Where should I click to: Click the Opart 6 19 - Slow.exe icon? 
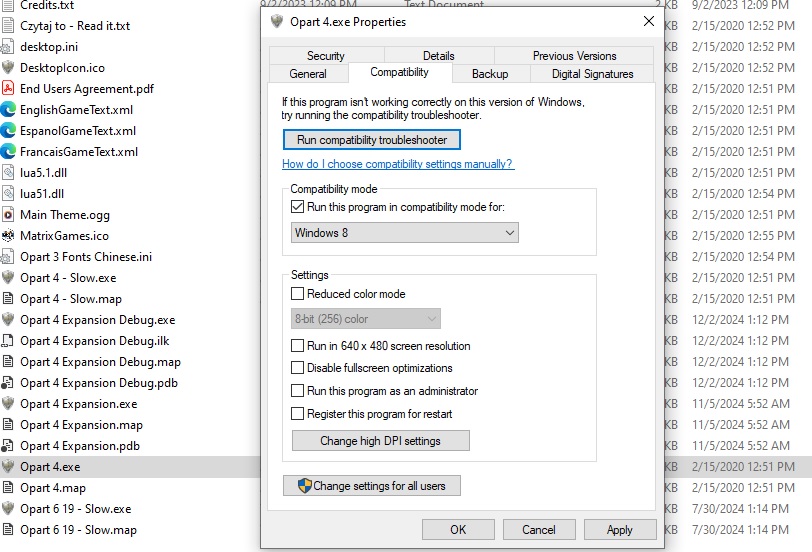click(8, 509)
